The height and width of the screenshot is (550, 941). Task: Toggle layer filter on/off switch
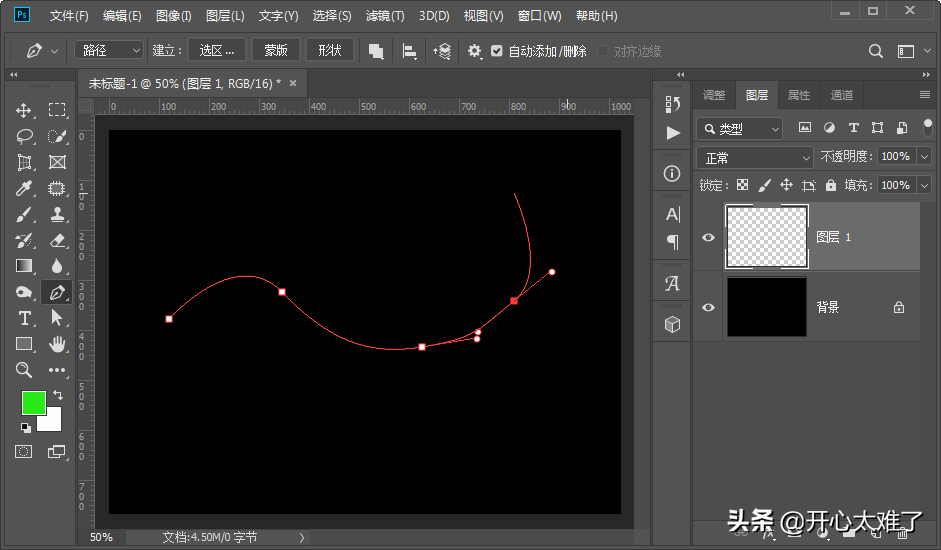coord(928,127)
